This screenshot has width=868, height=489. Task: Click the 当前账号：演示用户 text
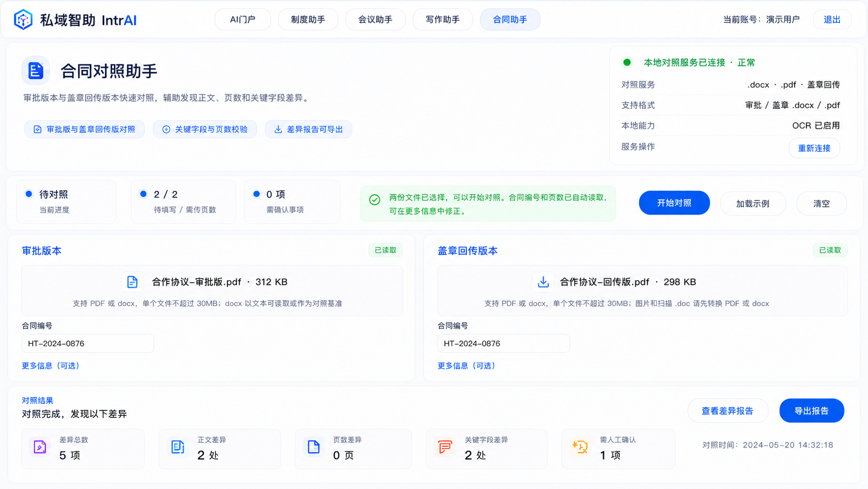point(761,20)
